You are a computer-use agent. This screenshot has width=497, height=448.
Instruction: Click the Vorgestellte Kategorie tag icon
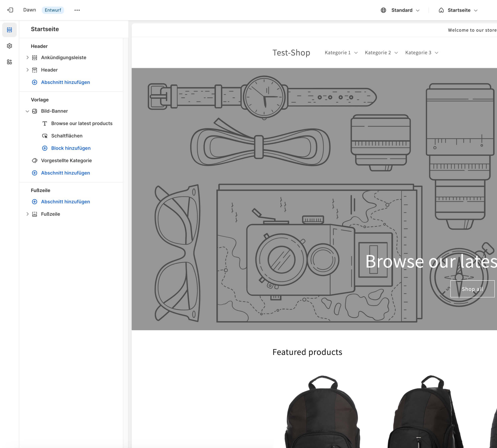(x=35, y=161)
